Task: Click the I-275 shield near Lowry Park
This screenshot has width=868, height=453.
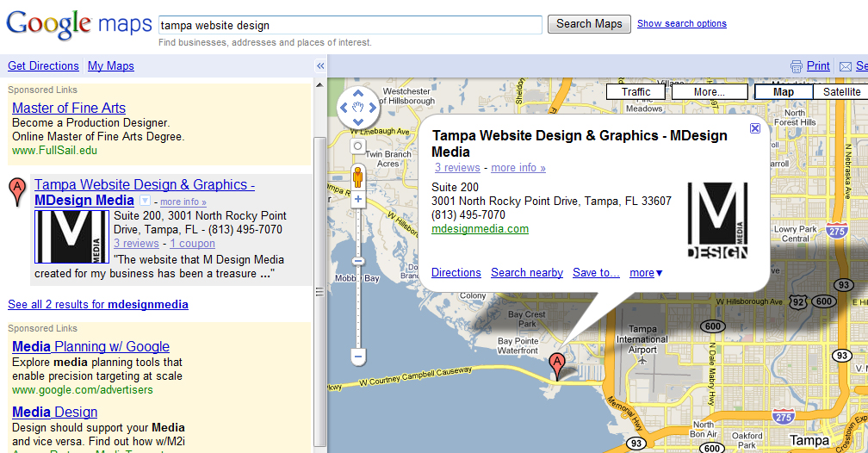Action: pos(836,230)
